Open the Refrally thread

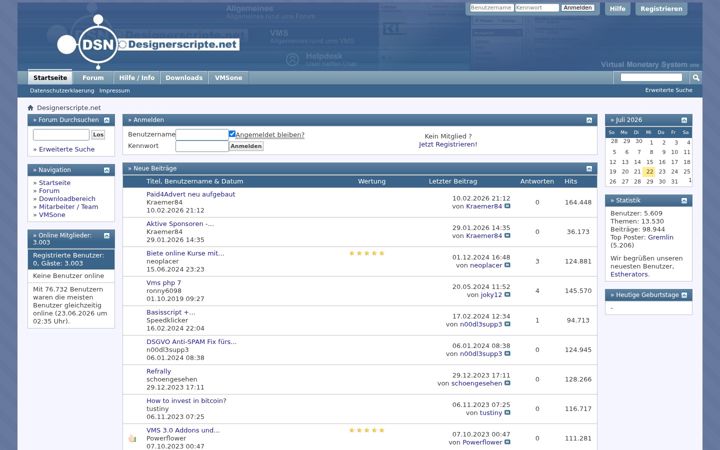coord(158,371)
